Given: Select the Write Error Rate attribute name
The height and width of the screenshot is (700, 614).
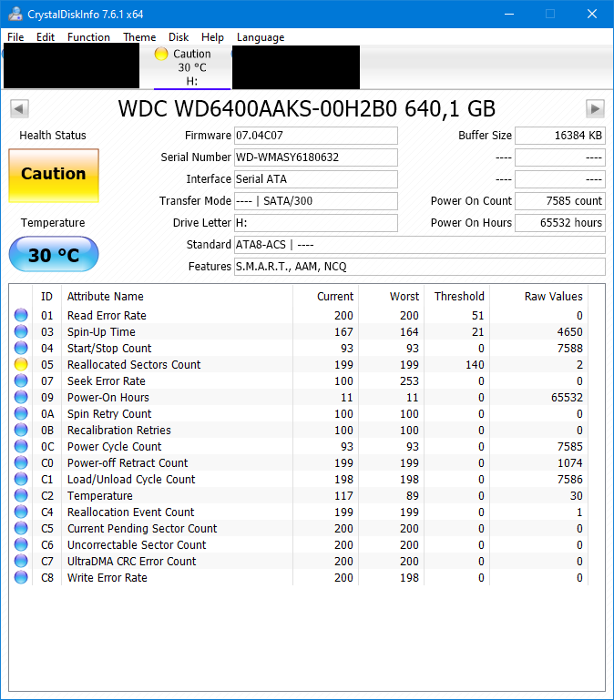Looking at the screenshot, I should [107, 578].
